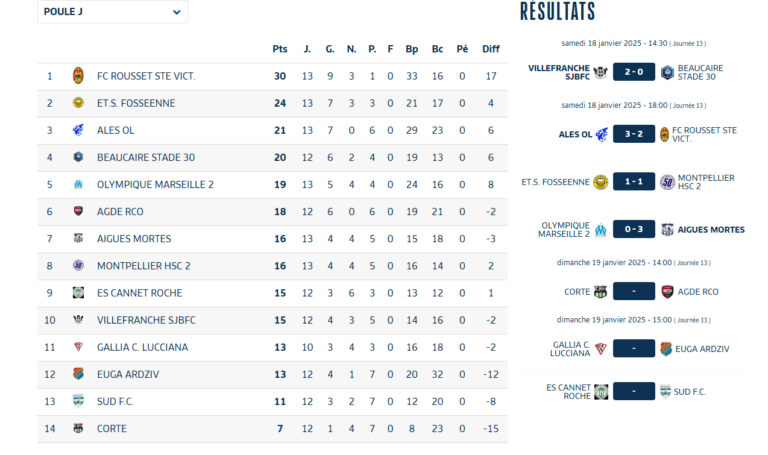Click the Corte crest in standings row

[78, 428]
